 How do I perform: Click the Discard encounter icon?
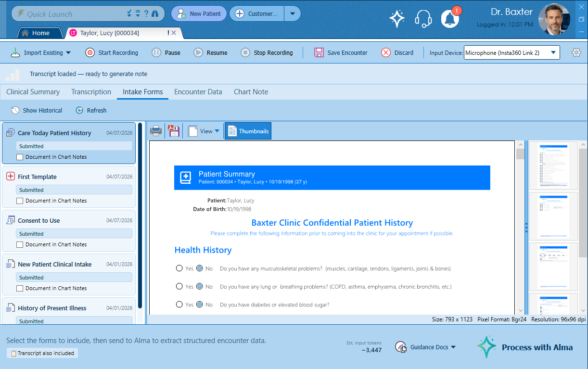tap(386, 53)
